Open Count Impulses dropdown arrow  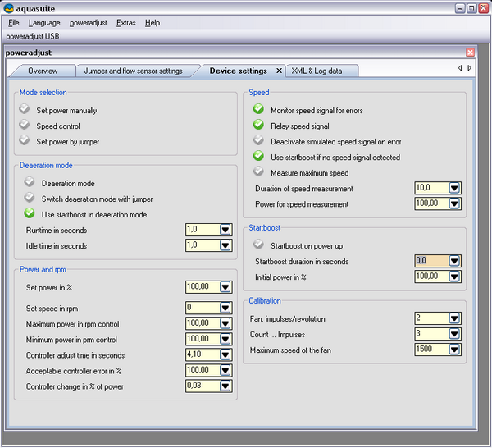[x=454, y=334]
